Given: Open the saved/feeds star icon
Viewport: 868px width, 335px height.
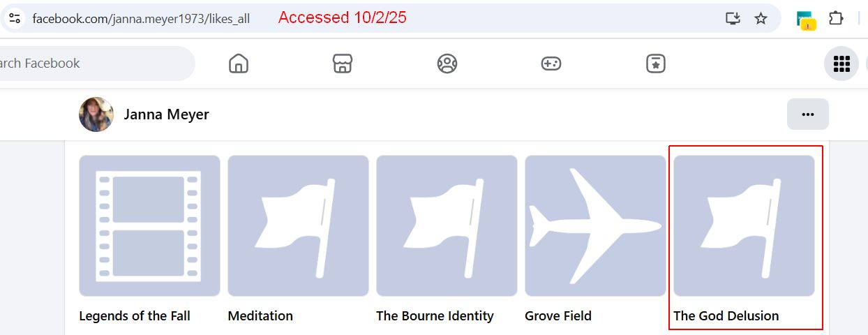Looking at the screenshot, I should click(x=655, y=64).
